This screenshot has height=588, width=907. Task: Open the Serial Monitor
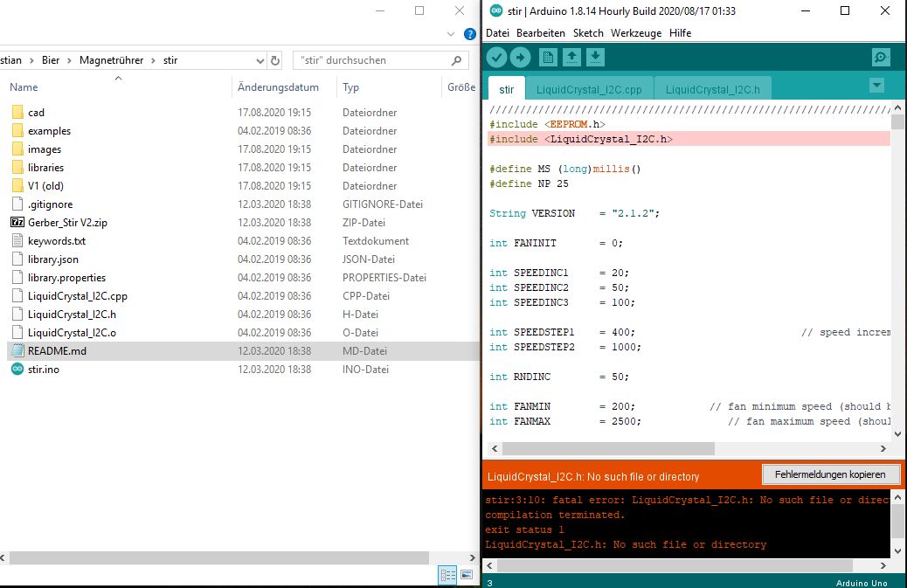(881, 58)
